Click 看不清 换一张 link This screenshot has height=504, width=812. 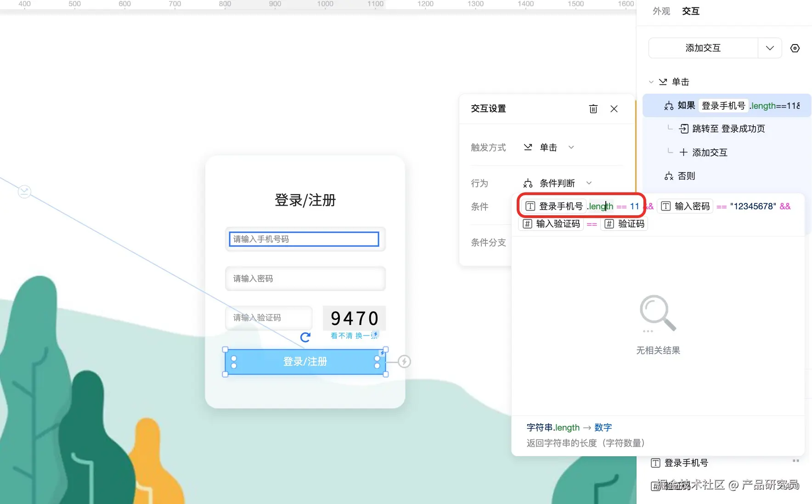[x=354, y=336]
